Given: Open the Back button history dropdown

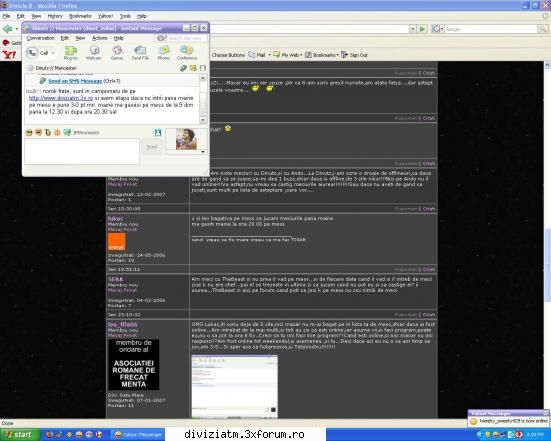Looking at the screenshot, I should tap(17, 29).
